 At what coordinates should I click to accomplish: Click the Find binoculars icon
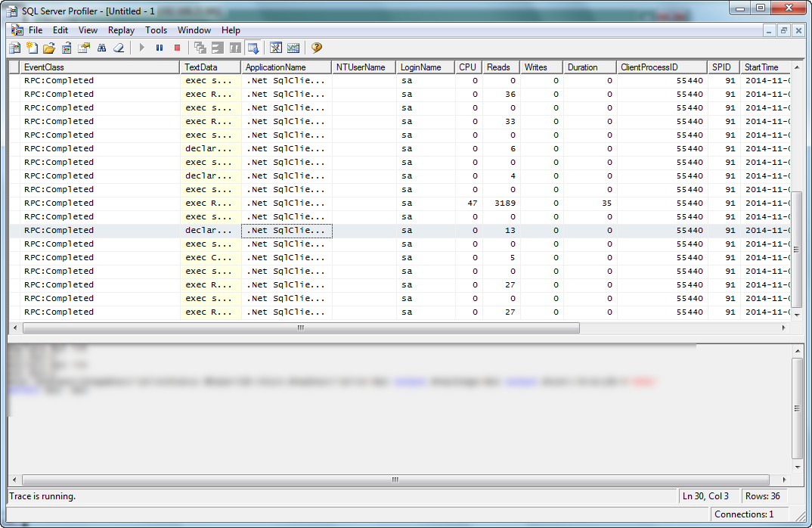[101, 48]
